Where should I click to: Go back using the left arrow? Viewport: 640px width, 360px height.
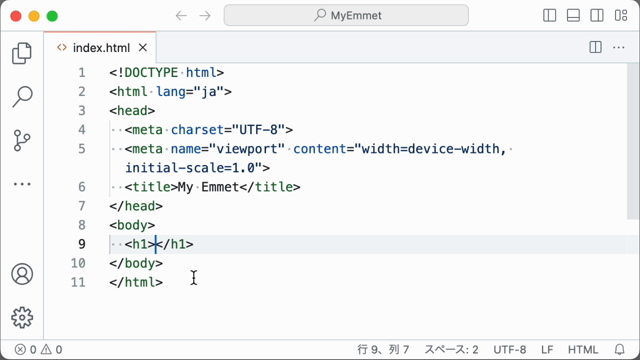tap(181, 16)
